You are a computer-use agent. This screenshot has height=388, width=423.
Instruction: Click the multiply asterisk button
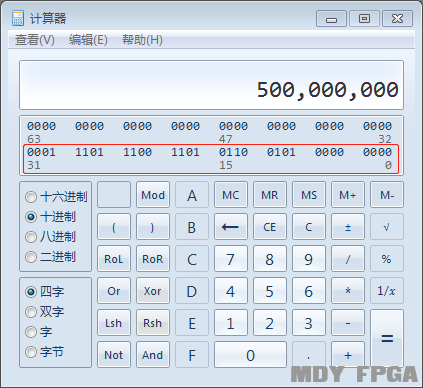(348, 291)
